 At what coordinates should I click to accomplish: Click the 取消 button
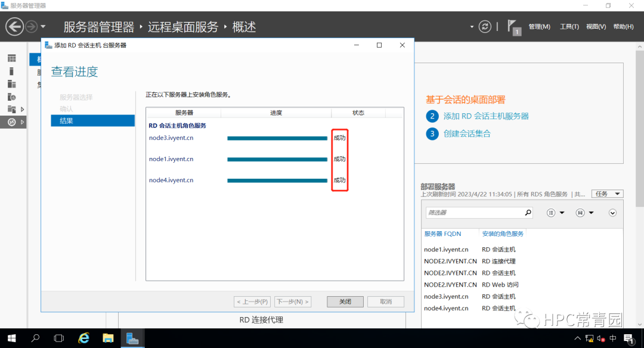click(x=386, y=302)
